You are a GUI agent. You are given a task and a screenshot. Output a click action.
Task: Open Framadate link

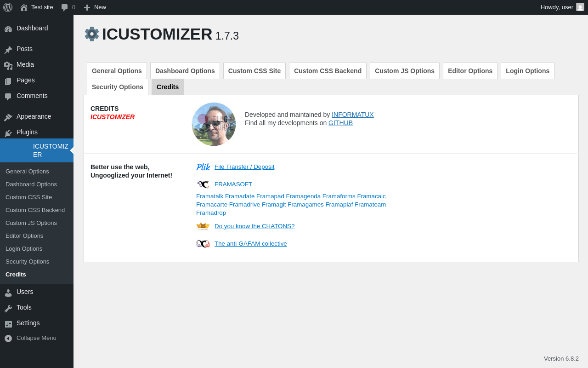click(240, 196)
